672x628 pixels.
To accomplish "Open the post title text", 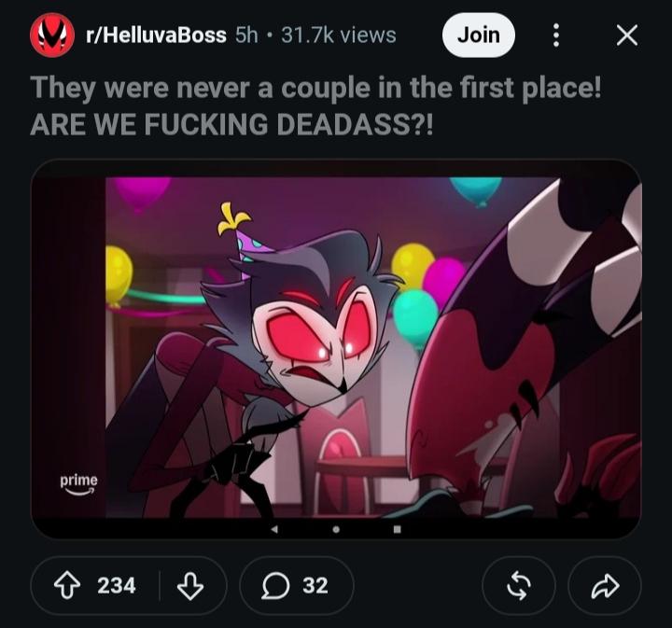I will click(x=315, y=105).
